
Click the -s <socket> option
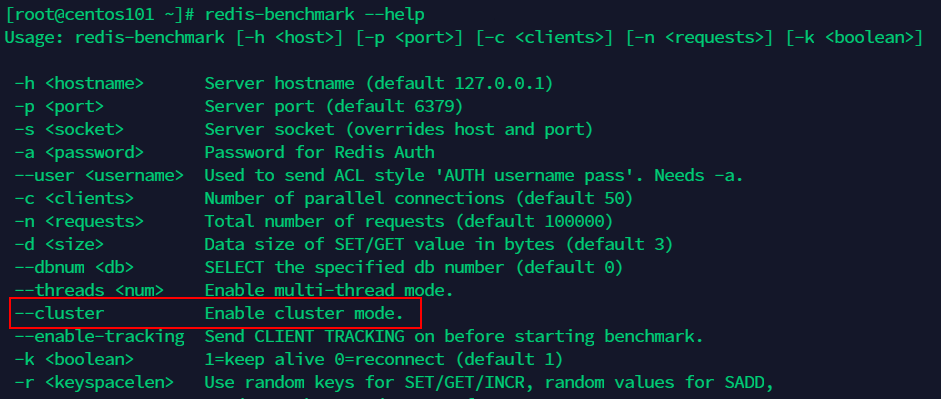click(70, 129)
